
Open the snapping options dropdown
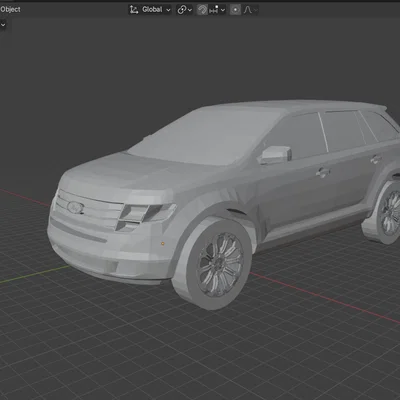(217, 10)
